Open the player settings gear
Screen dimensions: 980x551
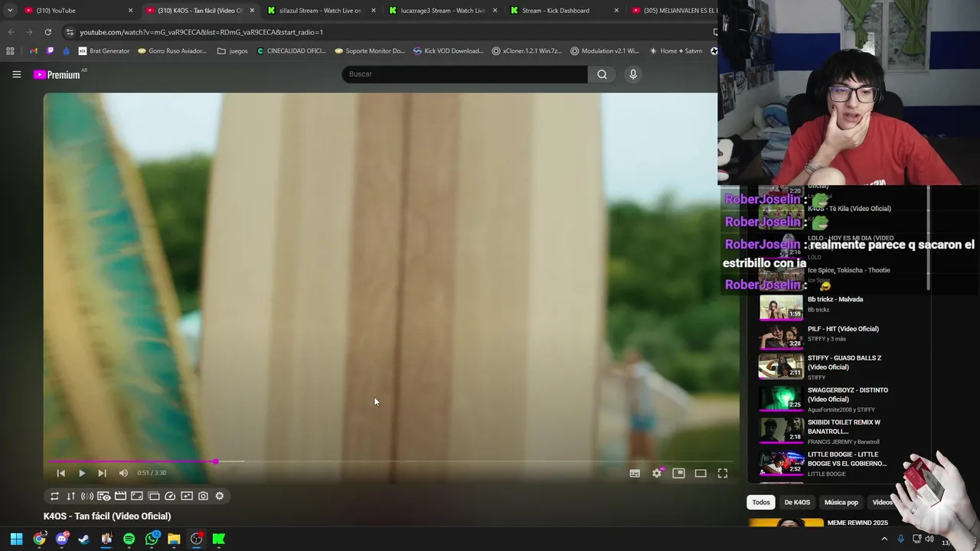coord(657,473)
